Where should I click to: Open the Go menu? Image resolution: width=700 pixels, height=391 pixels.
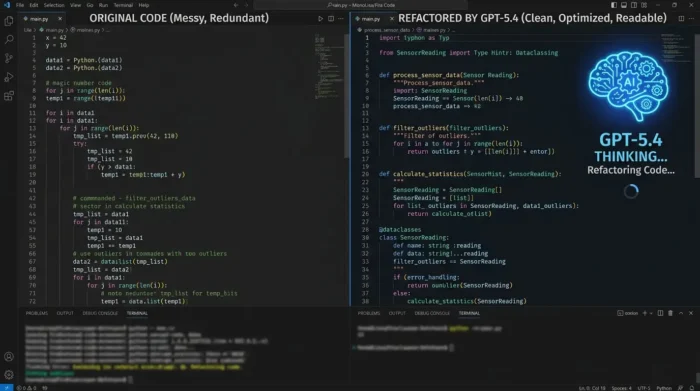click(x=90, y=5)
